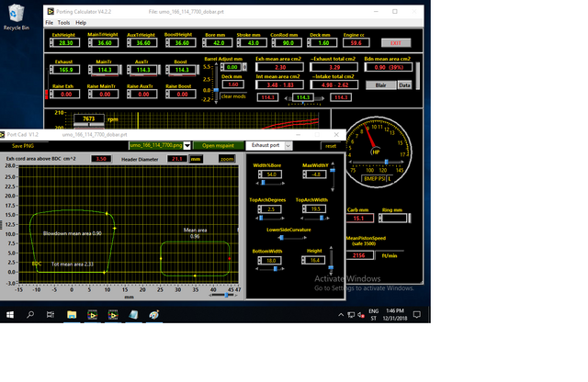The image size is (588, 382).
Task: Click the Barrel Adjust vertical slider handle
Action: click(x=216, y=90)
